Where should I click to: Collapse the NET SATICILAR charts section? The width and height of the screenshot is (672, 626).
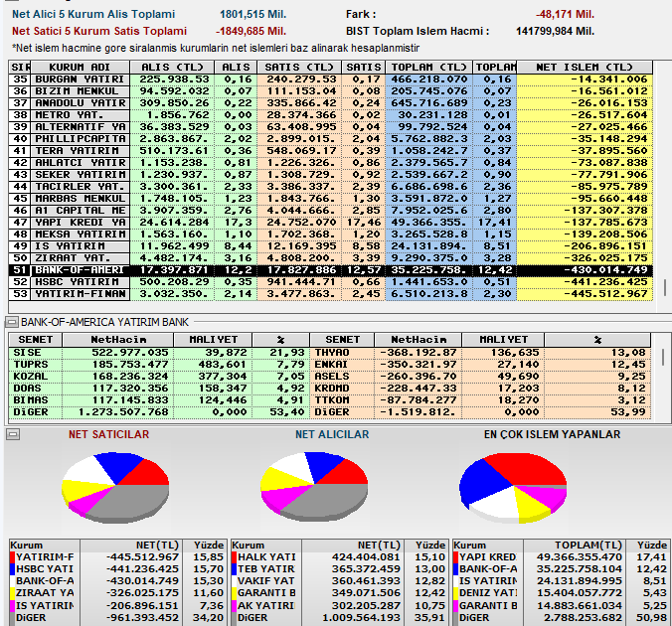[13, 434]
